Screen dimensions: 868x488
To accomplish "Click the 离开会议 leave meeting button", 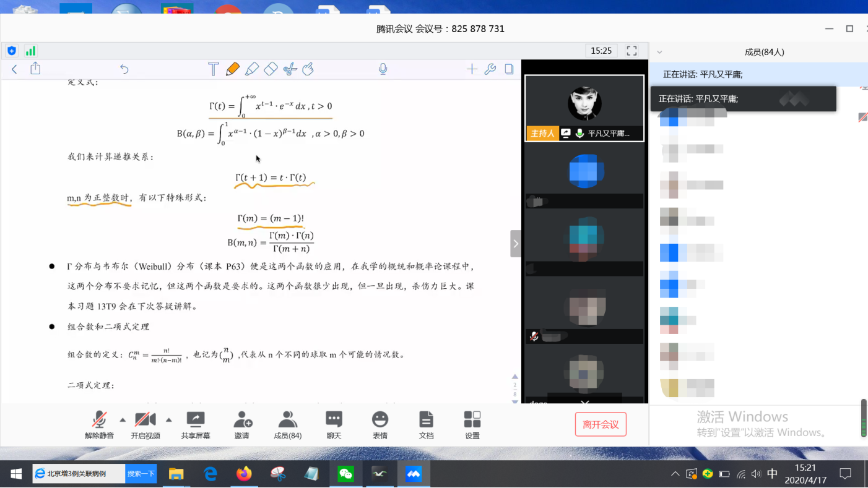I will pos(601,424).
